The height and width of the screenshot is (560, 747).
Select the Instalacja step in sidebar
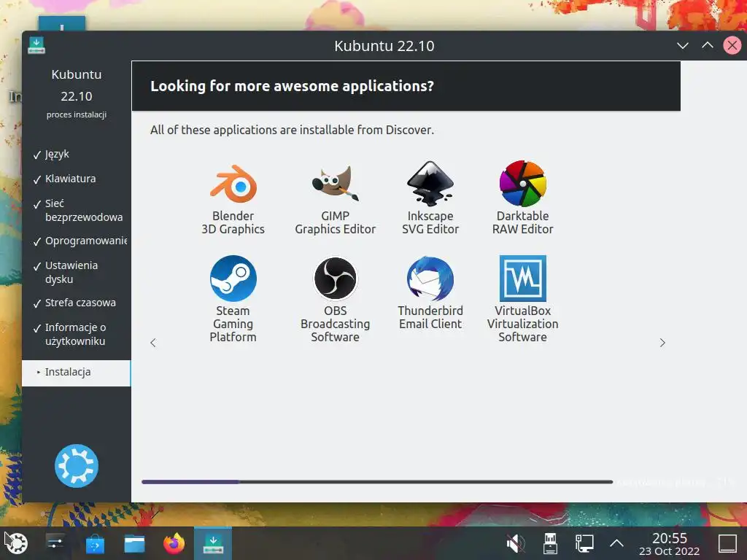pyautogui.click(x=76, y=373)
